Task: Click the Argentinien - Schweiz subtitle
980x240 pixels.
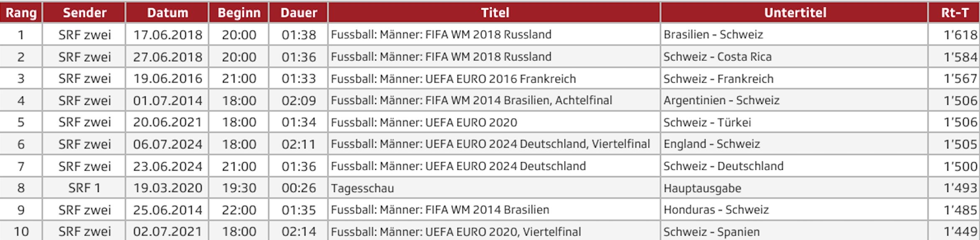Action: [721, 100]
